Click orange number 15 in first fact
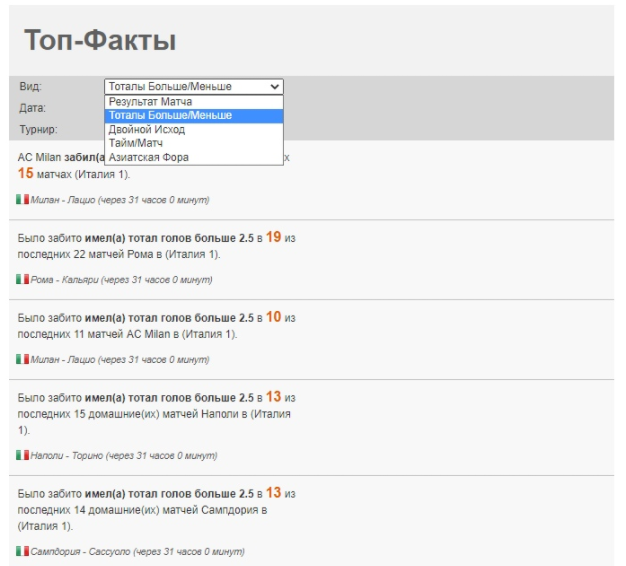Viewport: 626px width, 566px height. 26,174
